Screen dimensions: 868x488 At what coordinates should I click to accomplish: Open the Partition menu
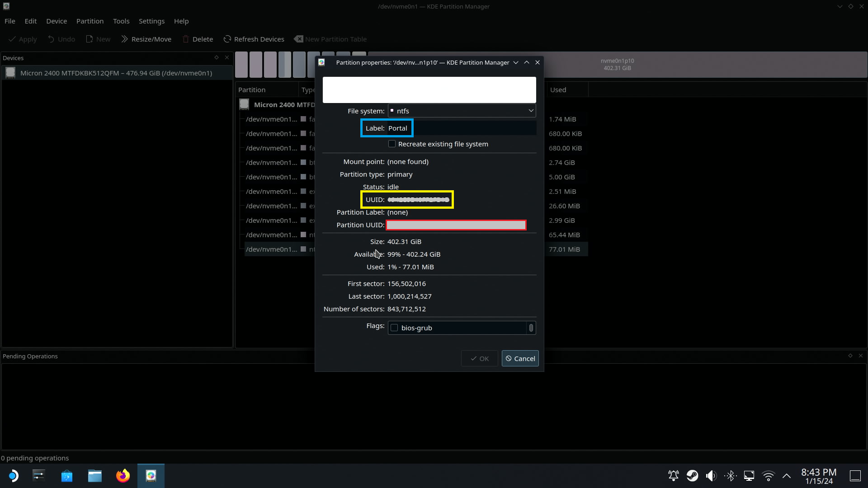[x=90, y=21]
